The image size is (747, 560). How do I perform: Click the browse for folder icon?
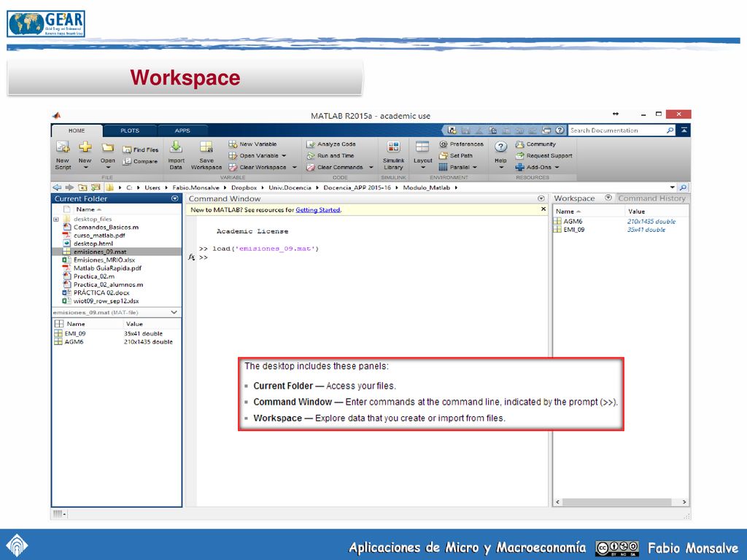[96, 187]
